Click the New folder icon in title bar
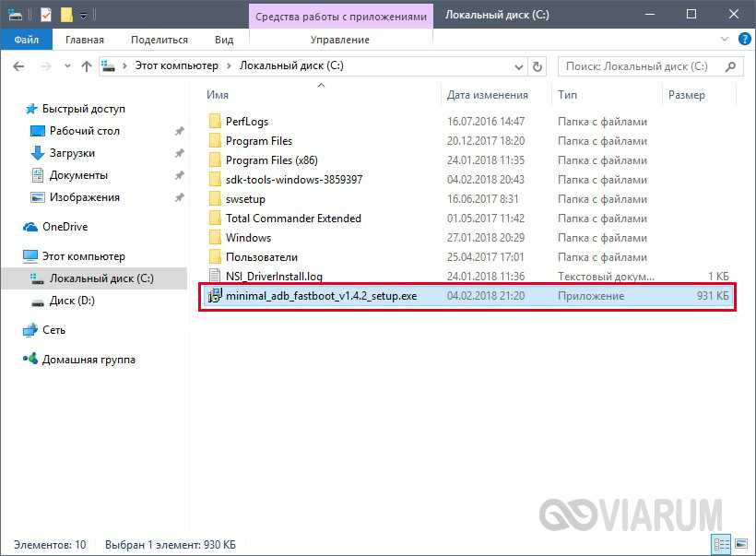This screenshot has width=756, height=556. tap(66, 15)
